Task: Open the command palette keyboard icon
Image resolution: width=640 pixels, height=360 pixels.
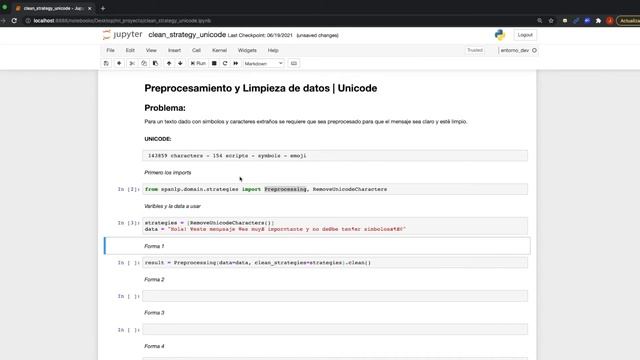Action: (x=293, y=63)
